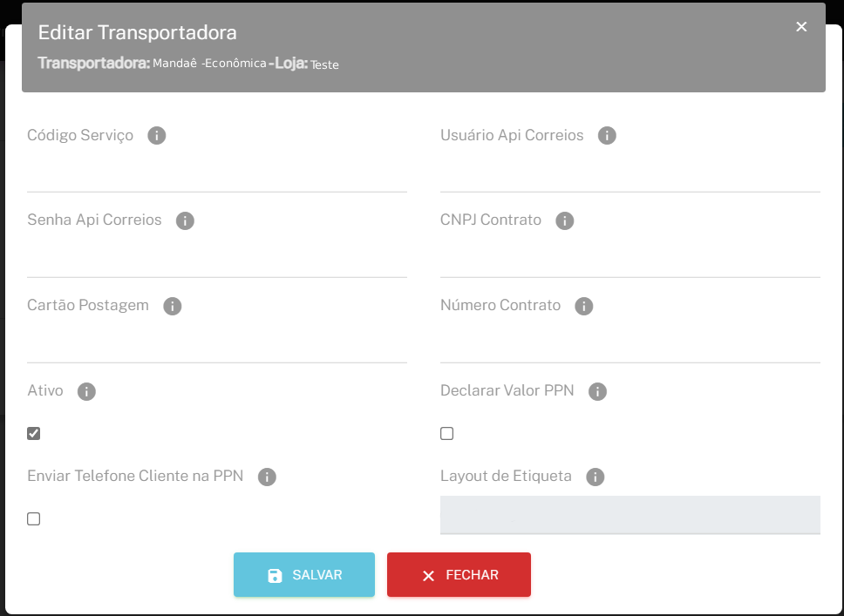Screen dimensions: 844x616
Task: Show info for Cartão Postagem field
Action: (173, 306)
